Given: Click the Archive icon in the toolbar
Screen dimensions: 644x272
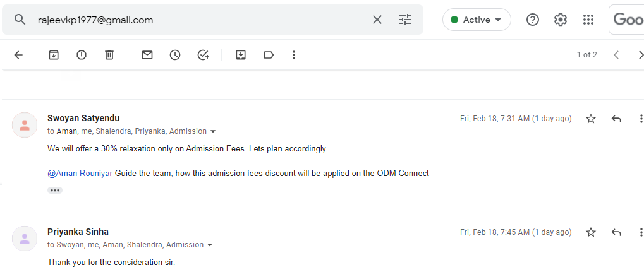Looking at the screenshot, I should point(54,55).
